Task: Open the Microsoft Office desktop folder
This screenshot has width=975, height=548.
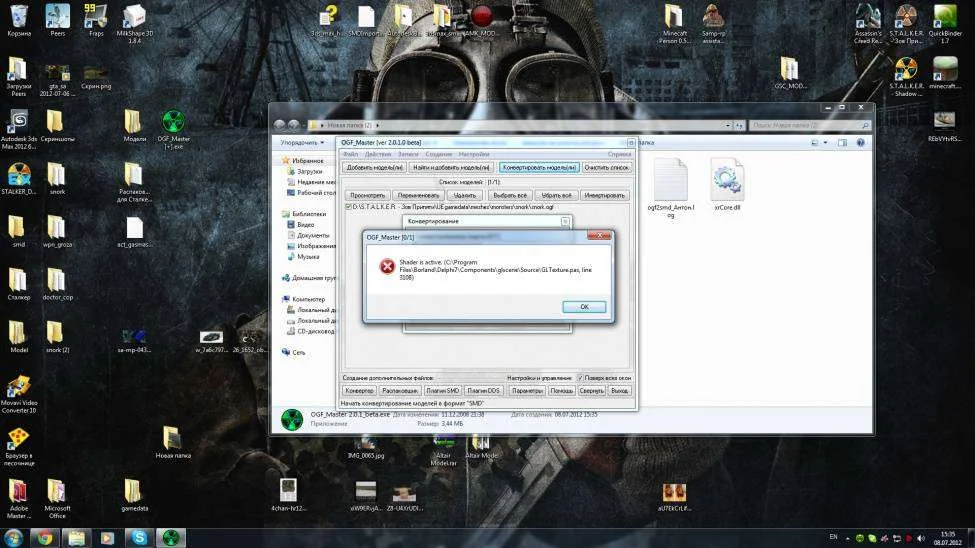Action: (57, 499)
